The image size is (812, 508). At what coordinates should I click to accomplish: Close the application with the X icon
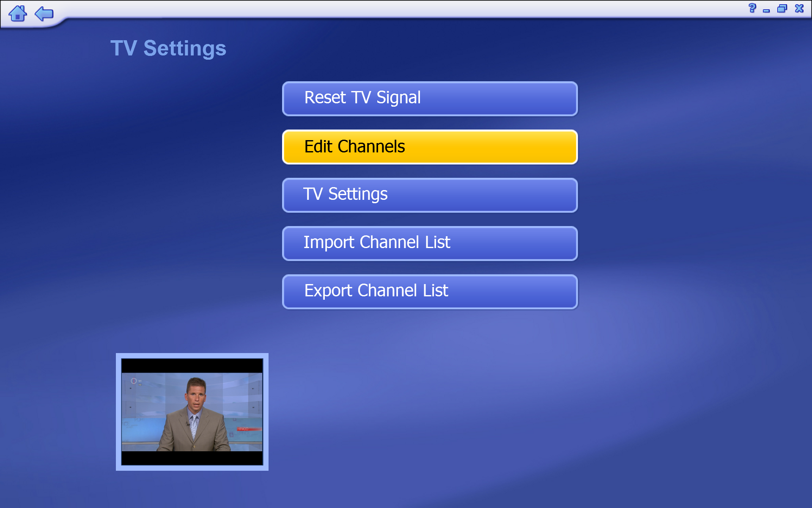799,8
